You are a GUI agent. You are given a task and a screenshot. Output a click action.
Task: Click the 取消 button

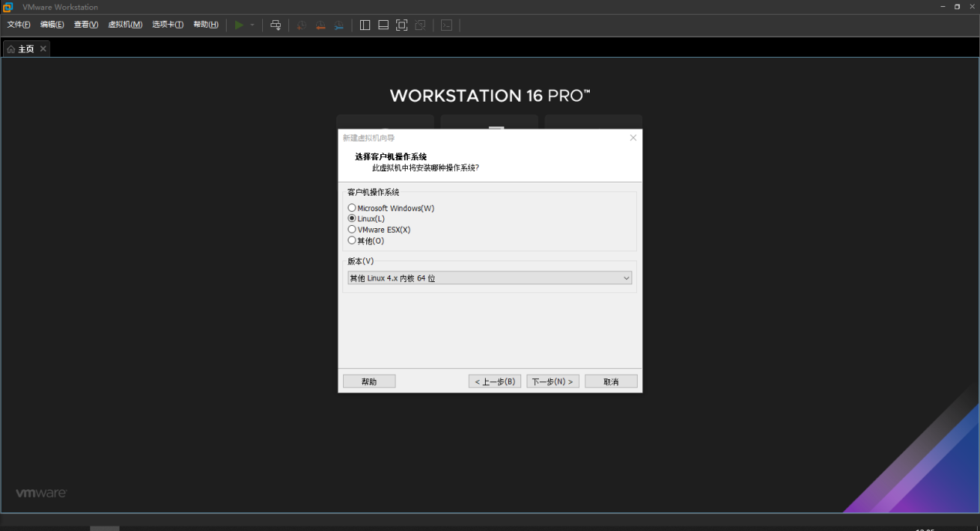pyautogui.click(x=611, y=381)
